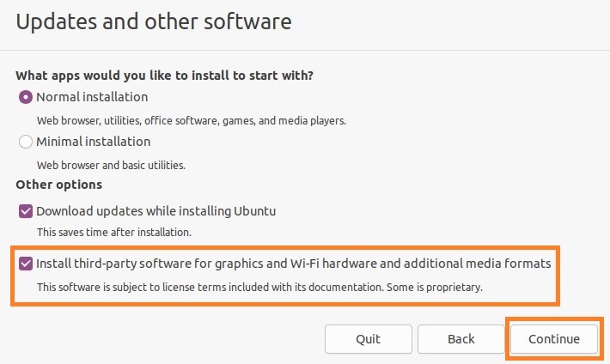Click the 'This saves time after installation' text
This screenshot has height=364, width=610.
114,232
